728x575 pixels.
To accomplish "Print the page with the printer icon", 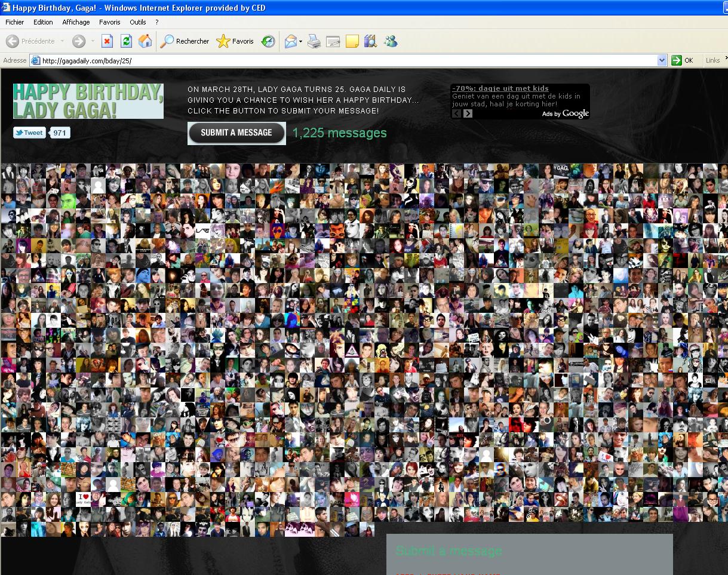I will coord(314,41).
